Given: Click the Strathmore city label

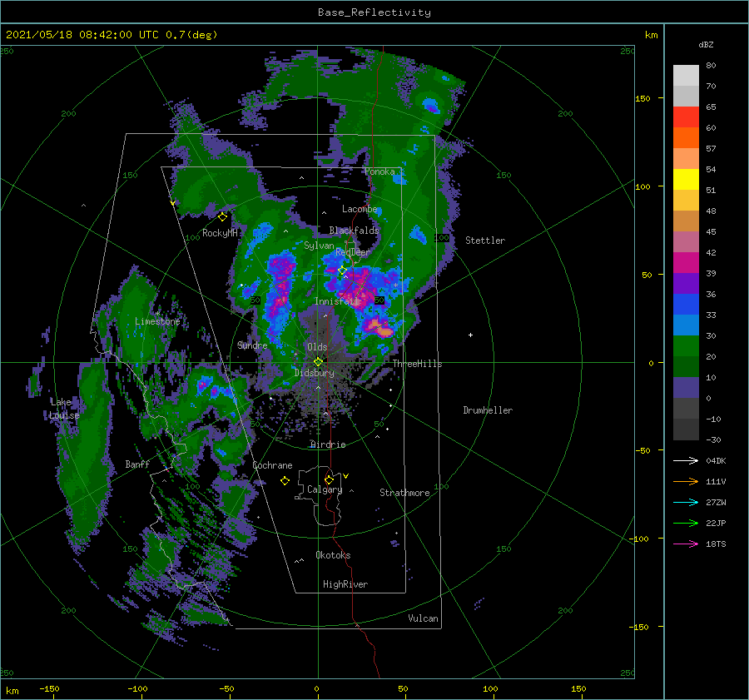Looking at the screenshot, I should coord(404,493).
